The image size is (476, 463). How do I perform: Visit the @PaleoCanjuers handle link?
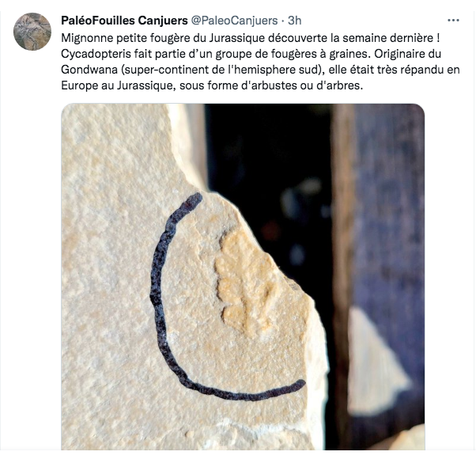(234, 21)
